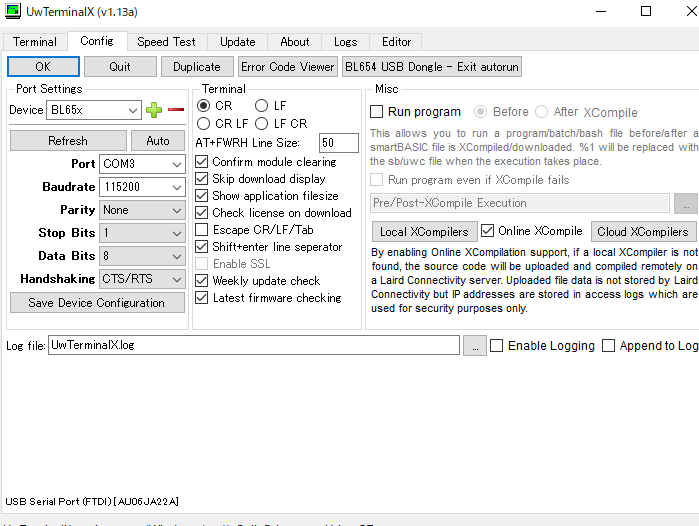Open the About tab
The height and width of the screenshot is (526, 699).
295,42
